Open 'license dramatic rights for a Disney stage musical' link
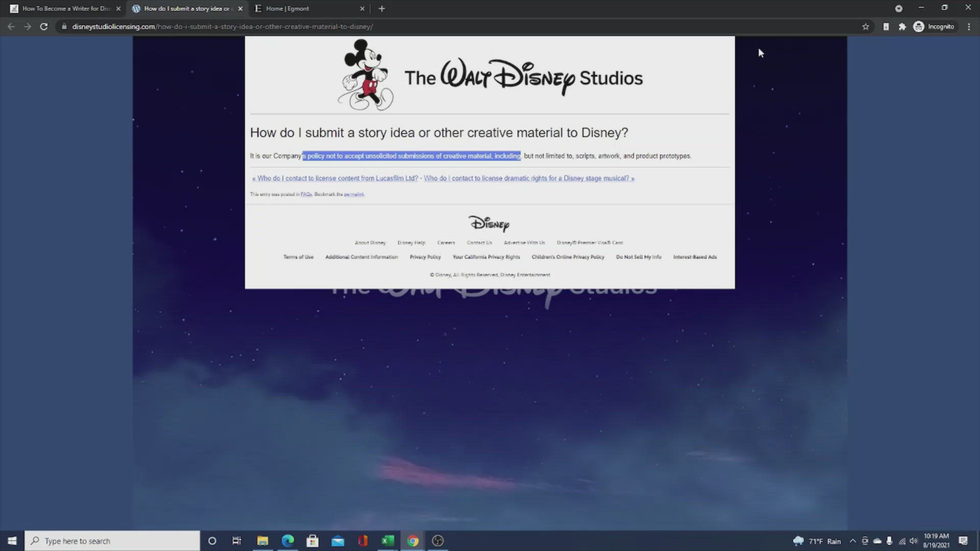The image size is (980, 551). click(529, 178)
